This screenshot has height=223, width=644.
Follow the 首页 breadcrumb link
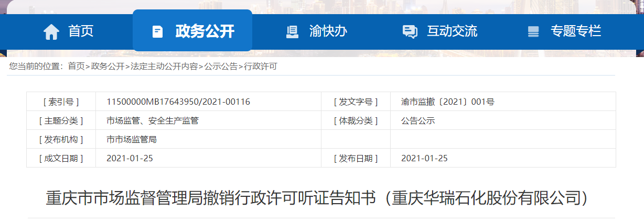tap(76, 66)
